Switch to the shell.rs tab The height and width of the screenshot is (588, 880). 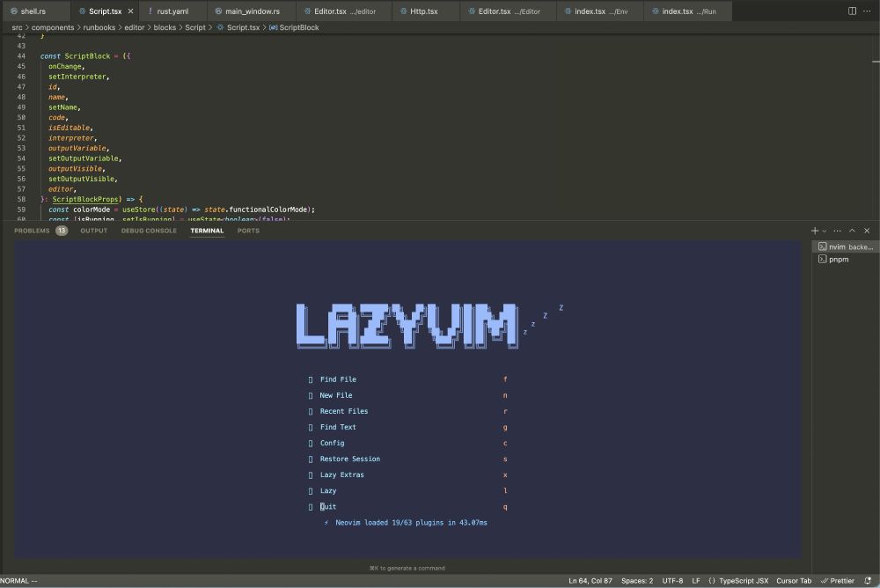coord(33,11)
